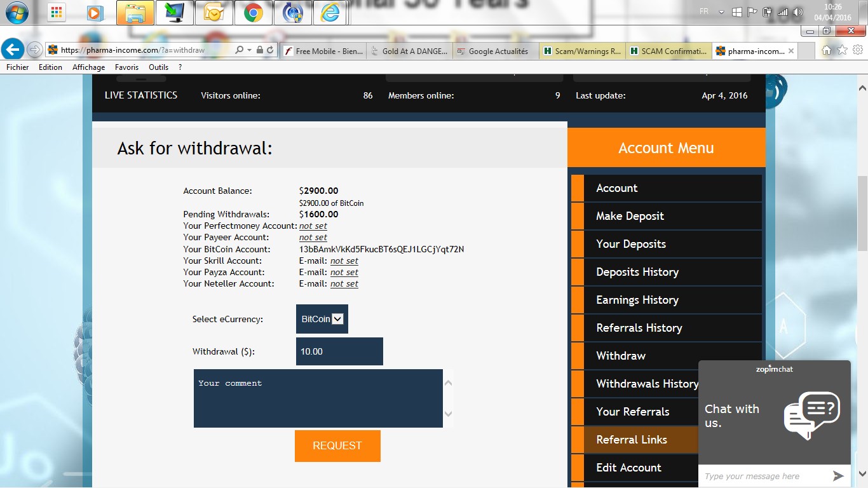The height and width of the screenshot is (488, 868).
Task: Open Windows Explorer from the taskbar
Action: tap(135, 13)
